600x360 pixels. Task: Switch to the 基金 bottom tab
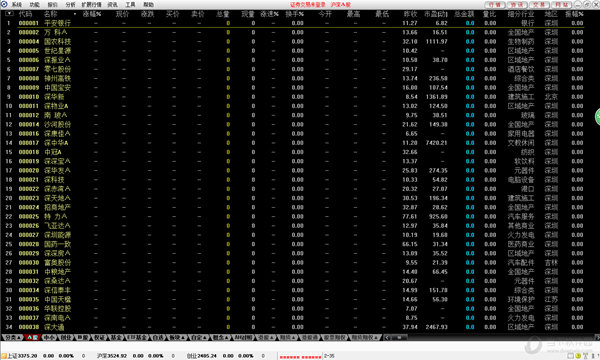(117, 337)
